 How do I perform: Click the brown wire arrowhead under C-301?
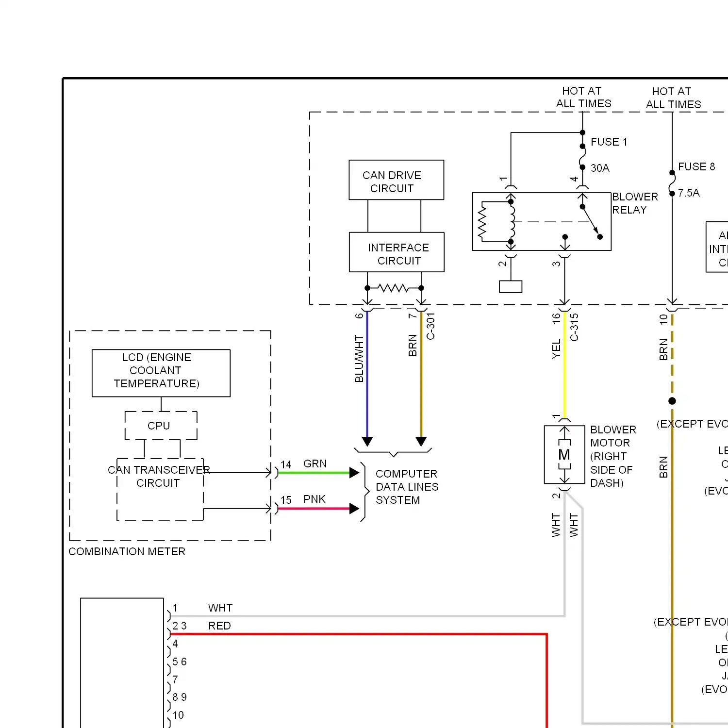[x=421, y=442]
